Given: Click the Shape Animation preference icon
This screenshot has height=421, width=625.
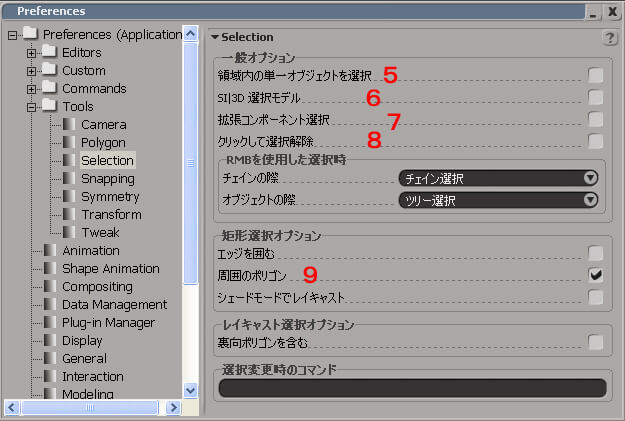Looking at the screenshot, I should click(50, 268).
